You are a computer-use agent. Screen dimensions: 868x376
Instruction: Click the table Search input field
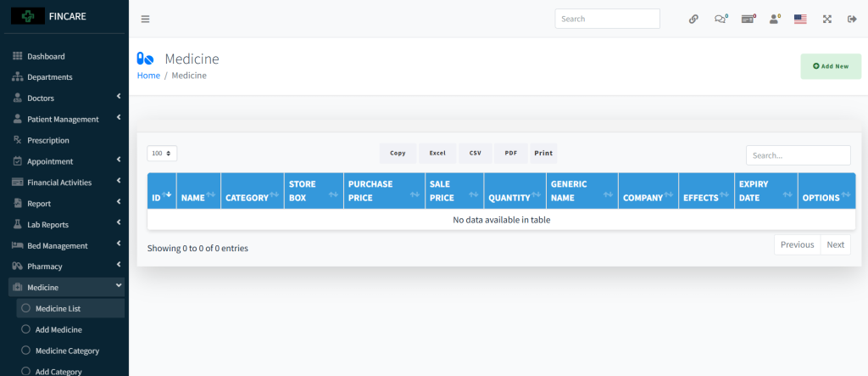798,155
